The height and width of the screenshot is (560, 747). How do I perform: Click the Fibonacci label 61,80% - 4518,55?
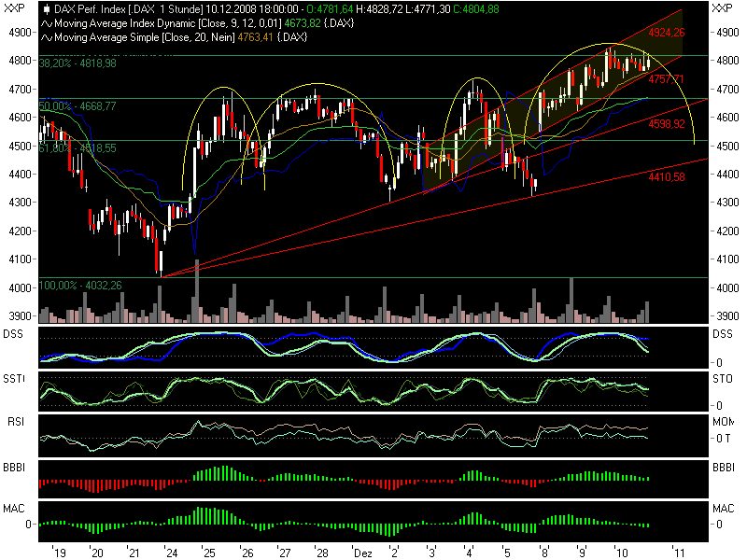point(78,148)
